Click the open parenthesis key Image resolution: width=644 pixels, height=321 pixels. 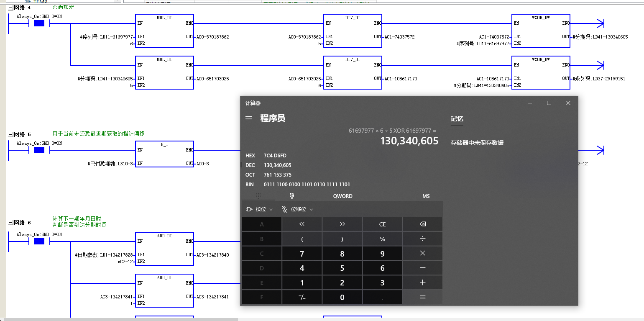[x=302, y=239]
